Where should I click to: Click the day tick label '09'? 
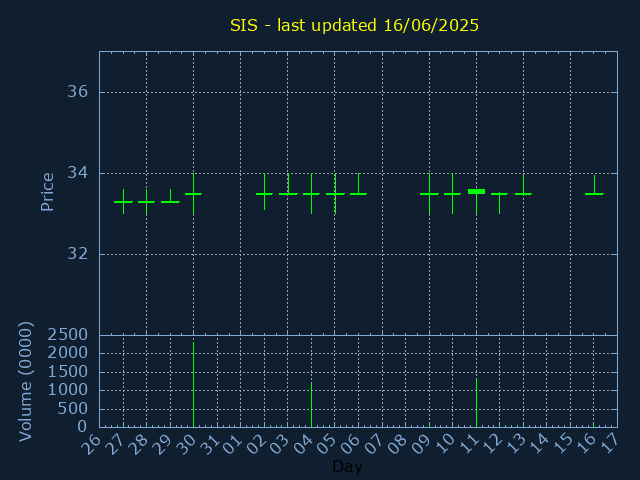[421, 444]
